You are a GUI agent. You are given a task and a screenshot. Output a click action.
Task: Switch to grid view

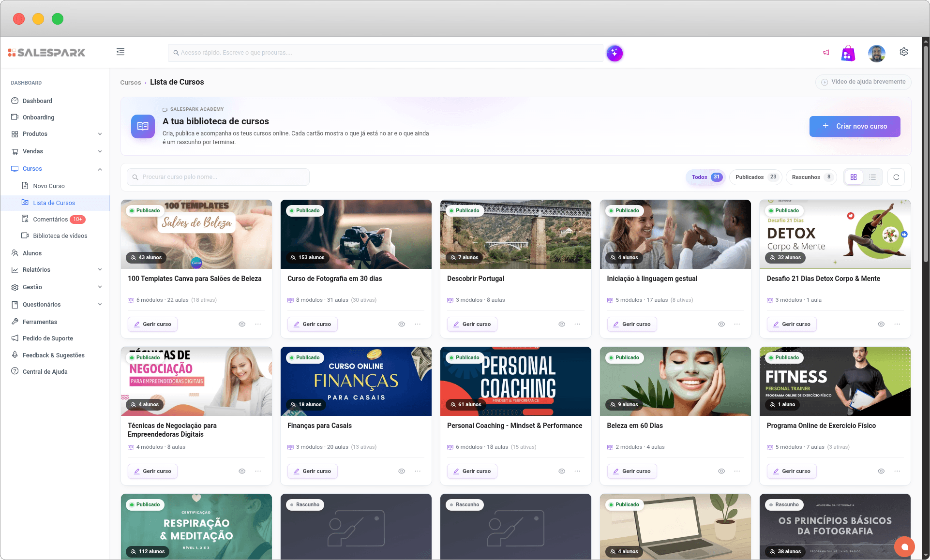tap(854, 177)
